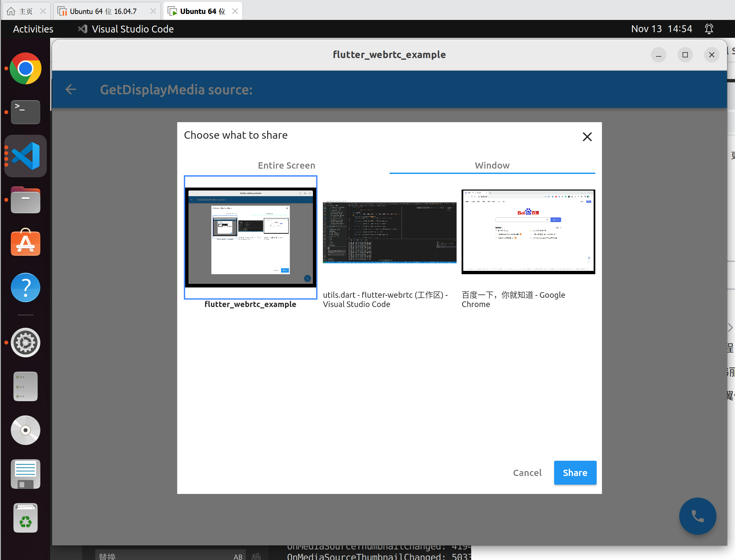Open the Activities overview
The height and width of the screenshot is (560, 735).
pos(33,29)
